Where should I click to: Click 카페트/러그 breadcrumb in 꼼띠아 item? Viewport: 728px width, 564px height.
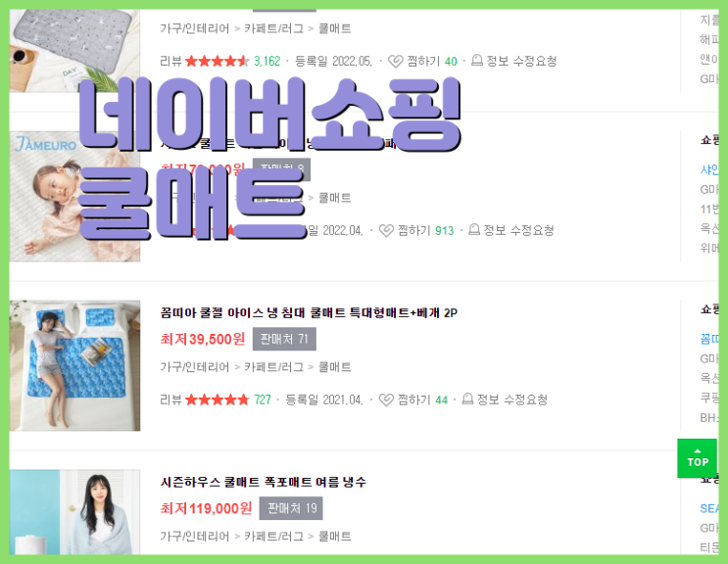[274, 367]
